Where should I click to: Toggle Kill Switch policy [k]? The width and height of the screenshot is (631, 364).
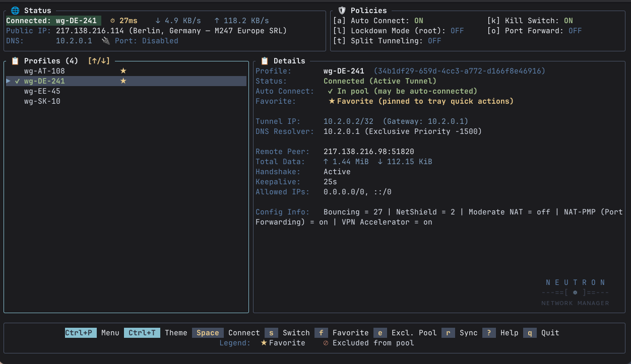coord(530,21)
